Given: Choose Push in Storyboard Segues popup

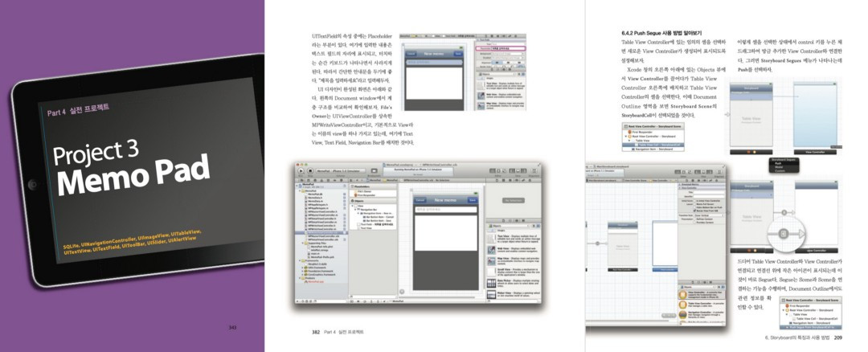Looking at the screenshot, I should (x=778, y=163).
